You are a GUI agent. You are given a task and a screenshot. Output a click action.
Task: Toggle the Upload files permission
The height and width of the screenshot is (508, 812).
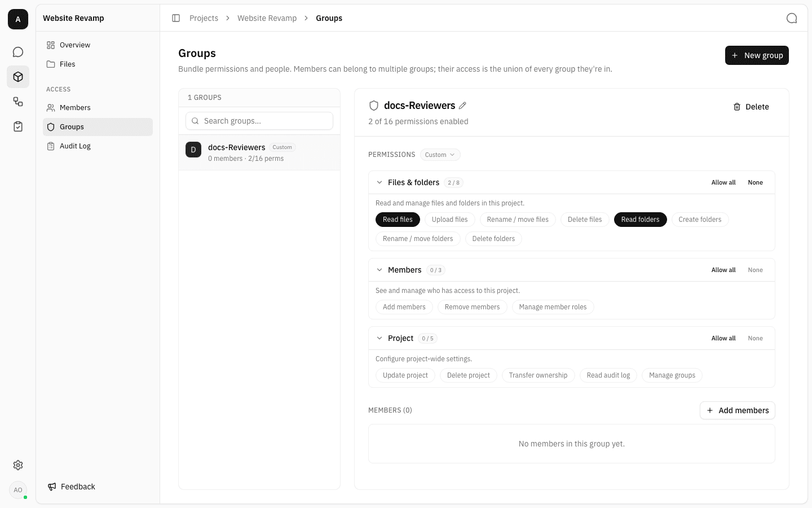[450, 220]
